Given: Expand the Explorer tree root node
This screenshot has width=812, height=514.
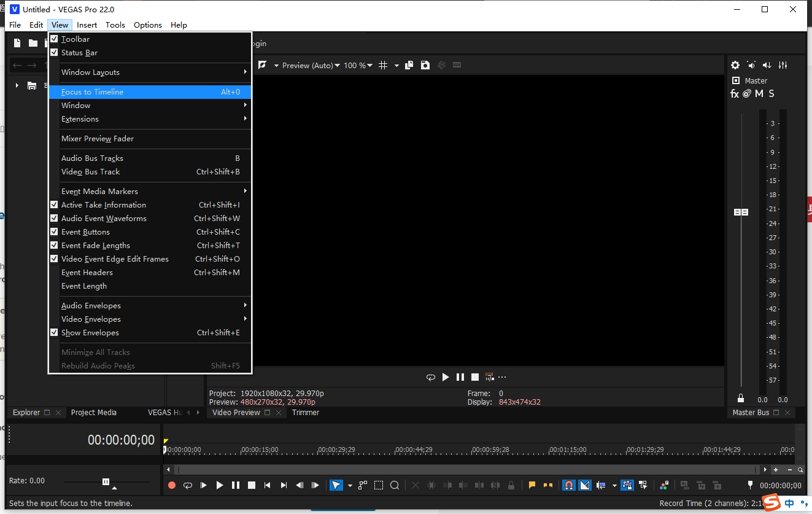Looking at the screenshot, I should coord(17,85).
